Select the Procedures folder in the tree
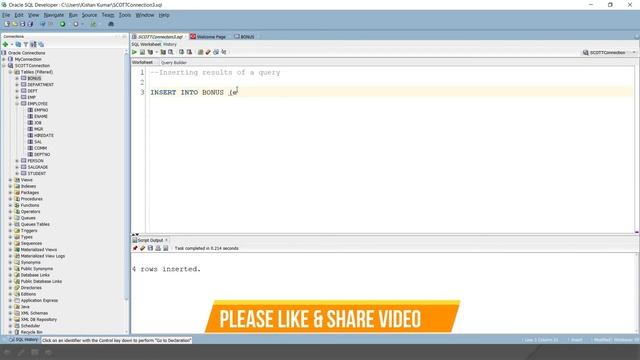 click(x=31, y=199)
